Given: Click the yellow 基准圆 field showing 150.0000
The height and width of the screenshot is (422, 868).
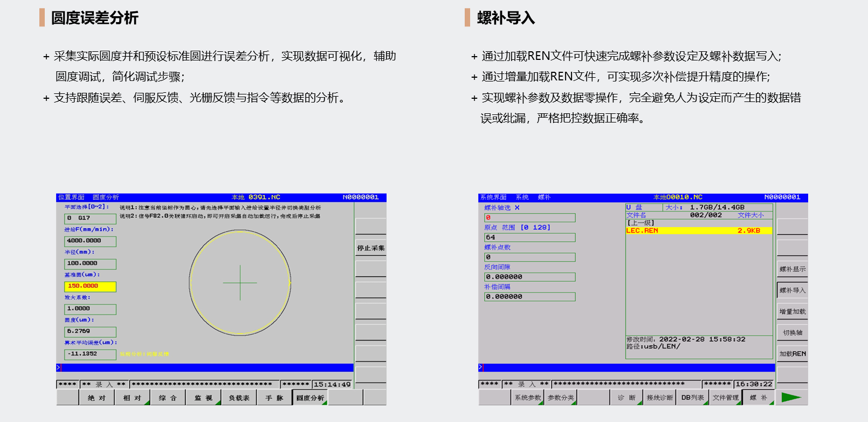Looking at the screenshot, I should [90, 287].
